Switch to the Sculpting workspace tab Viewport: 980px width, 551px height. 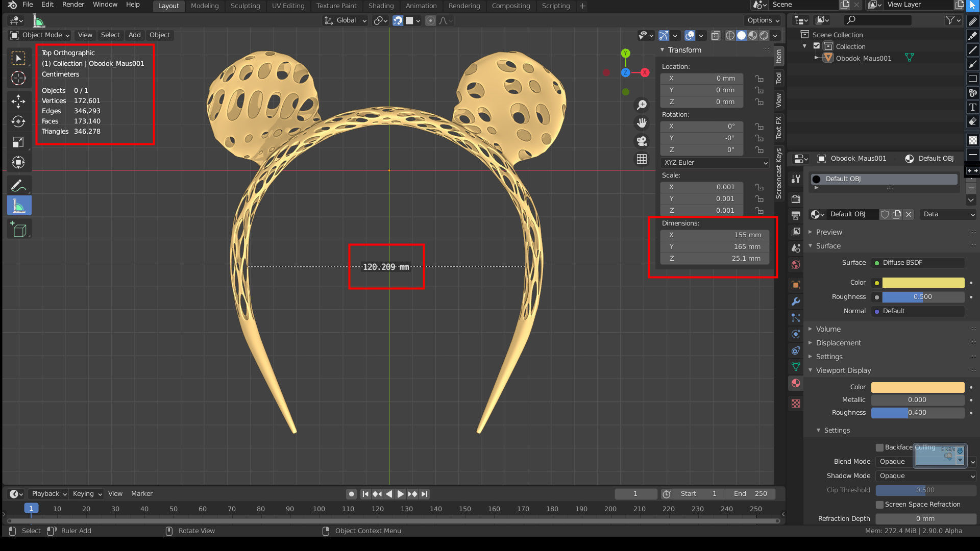(245, 6)
